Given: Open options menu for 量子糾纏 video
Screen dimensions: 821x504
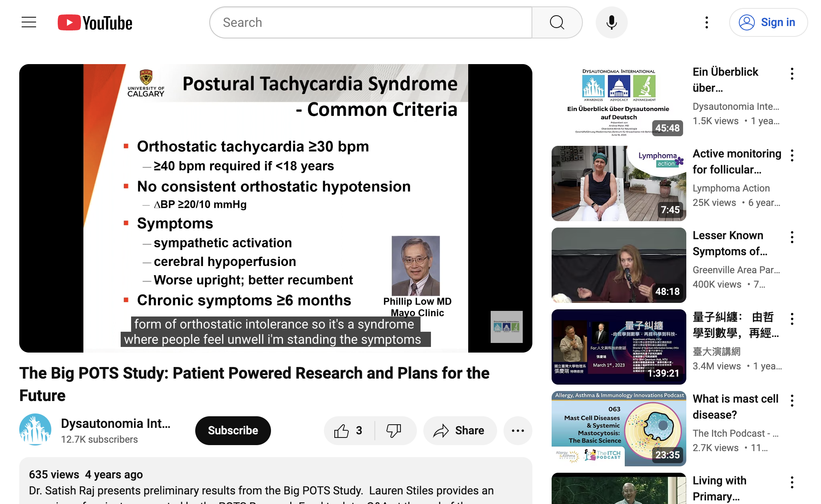Looking at the screenshot, I should click(x=792, y=319).
